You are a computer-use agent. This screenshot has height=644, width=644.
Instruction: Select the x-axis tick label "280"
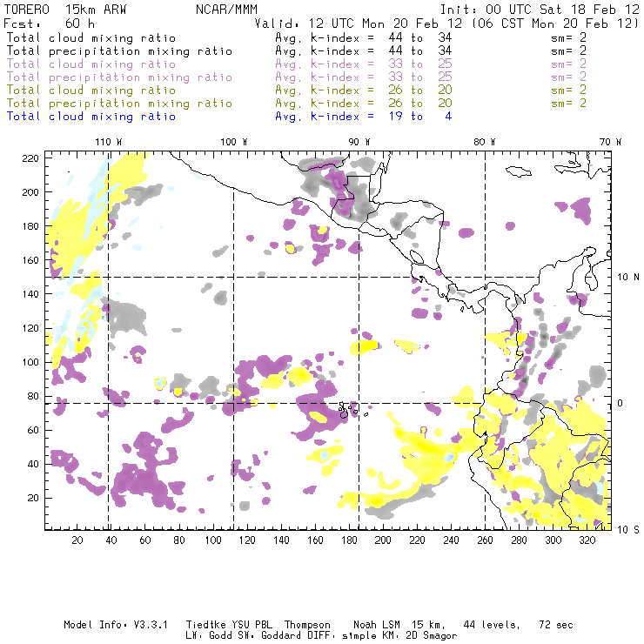tap(519, 540)
